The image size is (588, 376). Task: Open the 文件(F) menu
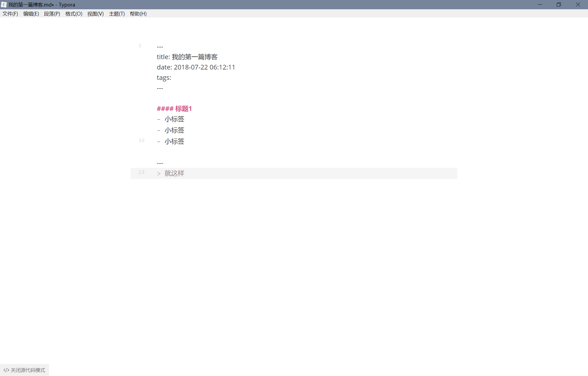(10, 14)
